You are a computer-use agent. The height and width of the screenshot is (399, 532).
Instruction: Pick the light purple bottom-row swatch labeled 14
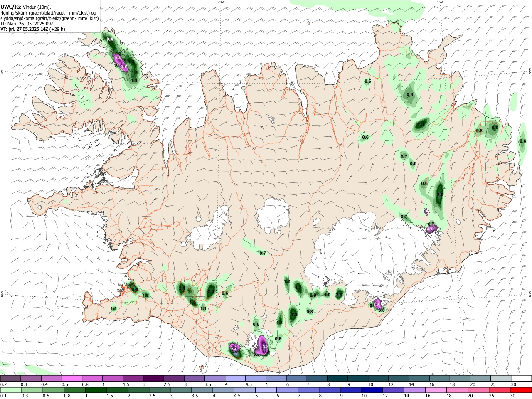pos(414,390)
